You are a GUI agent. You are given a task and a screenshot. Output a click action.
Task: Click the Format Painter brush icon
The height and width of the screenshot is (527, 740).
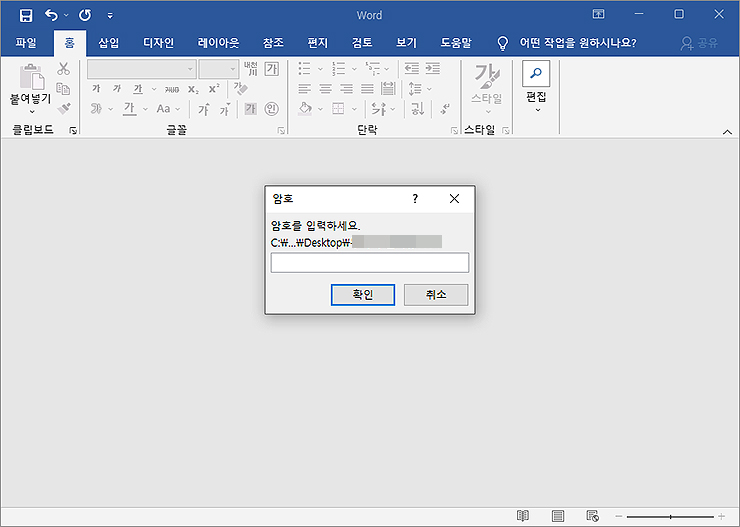(x=64, y=109)
